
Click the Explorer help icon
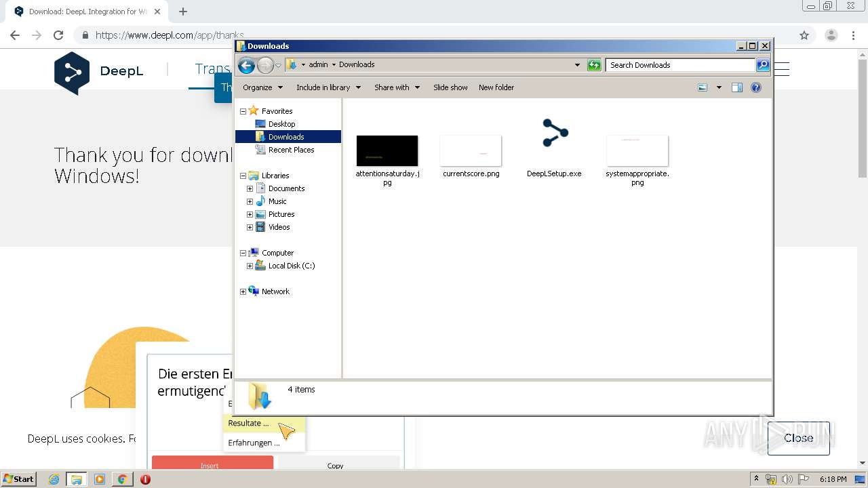point(756,87)
